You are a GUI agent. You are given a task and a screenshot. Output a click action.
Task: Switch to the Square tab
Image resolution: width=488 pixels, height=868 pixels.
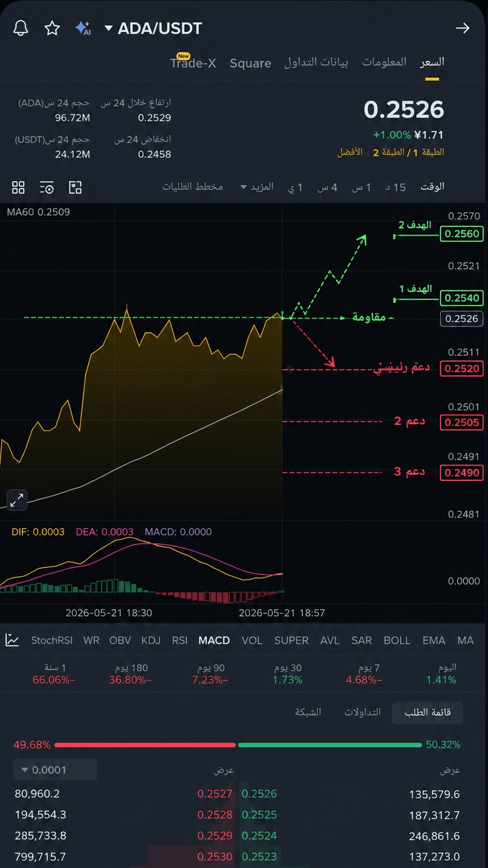click(x=251, y=63)
